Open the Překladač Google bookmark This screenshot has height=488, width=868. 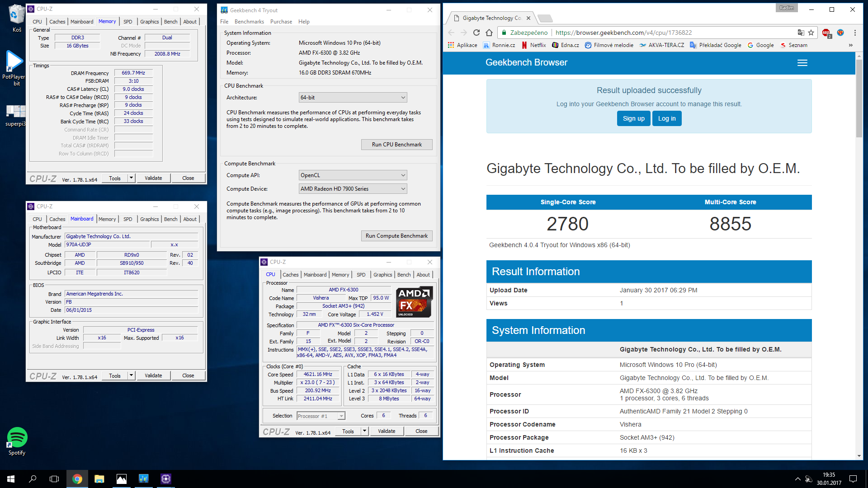716,45
